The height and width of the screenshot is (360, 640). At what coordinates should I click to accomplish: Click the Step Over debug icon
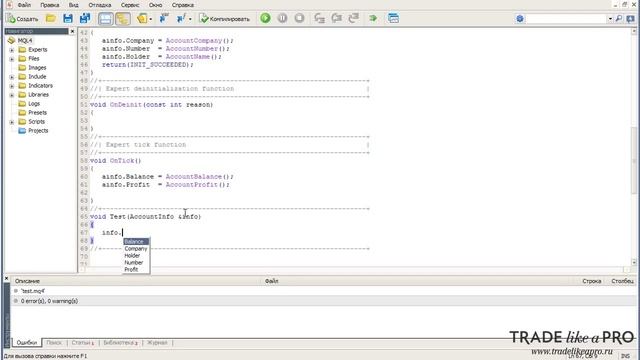[x=336, y=18]
